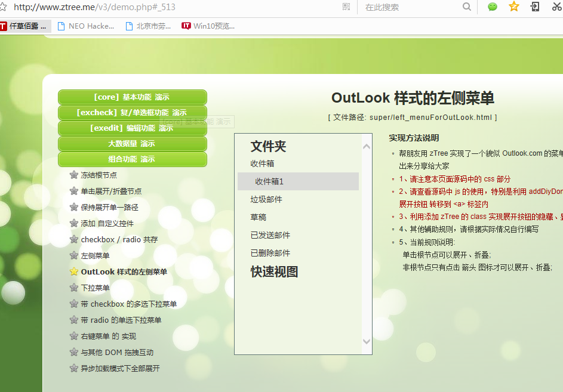Click the star icon beside 添加 自定义控件
563x392 pixels.
pos(74,223)
